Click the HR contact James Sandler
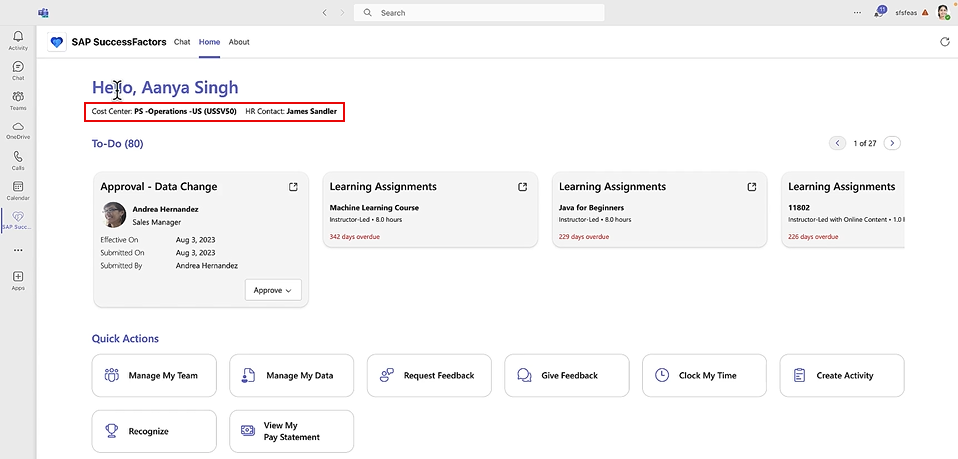Image resolution: width=958 pixels, height=459 pixels. pyautogui.click(x=312, y=112)
